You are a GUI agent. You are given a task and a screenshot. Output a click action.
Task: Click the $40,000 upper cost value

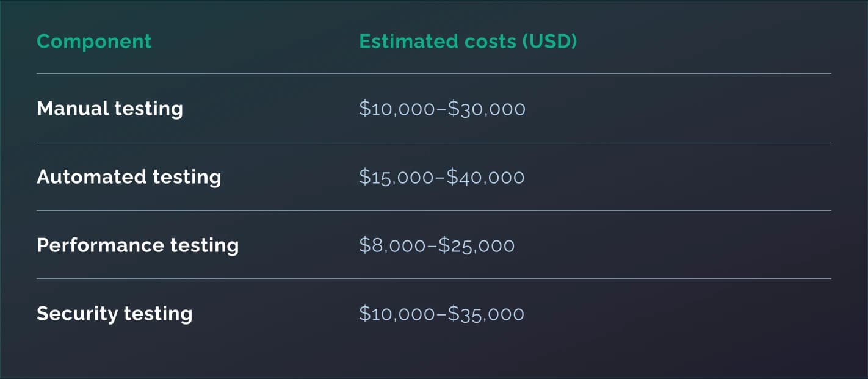click(486, 178)
